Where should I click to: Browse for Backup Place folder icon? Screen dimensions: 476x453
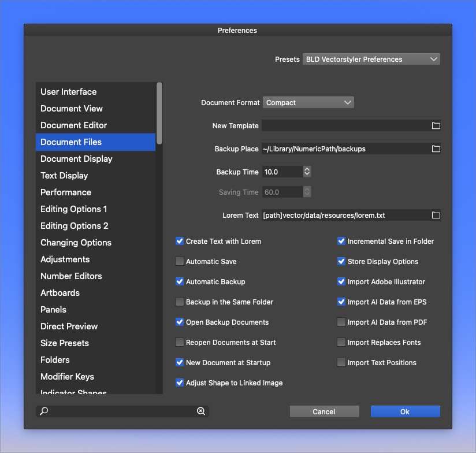coord(436,149)
